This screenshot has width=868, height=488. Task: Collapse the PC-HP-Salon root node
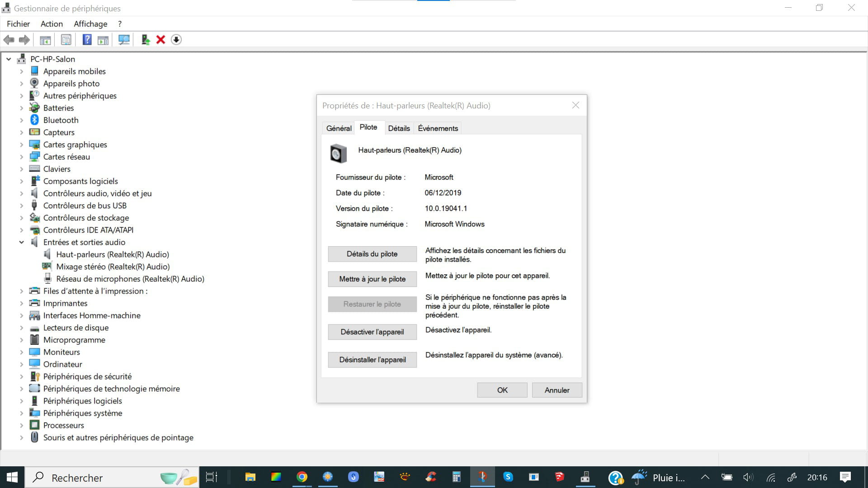coord(9,59)
